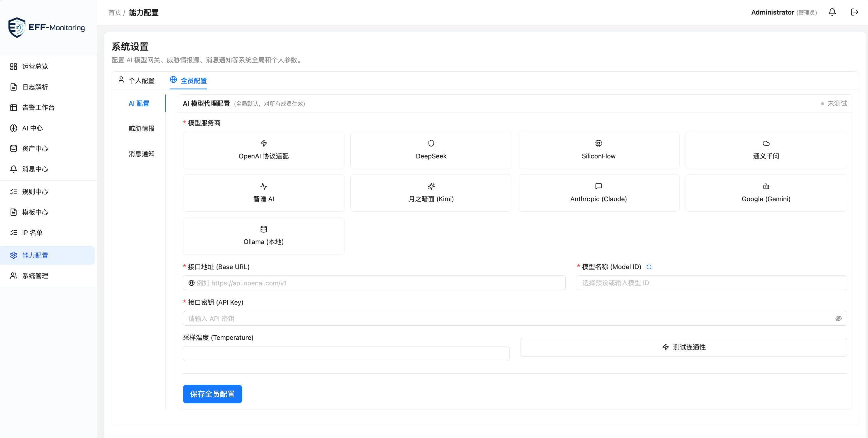
Task: Select Google (Gemini) as provider
Action: click(x=766, y=193)
